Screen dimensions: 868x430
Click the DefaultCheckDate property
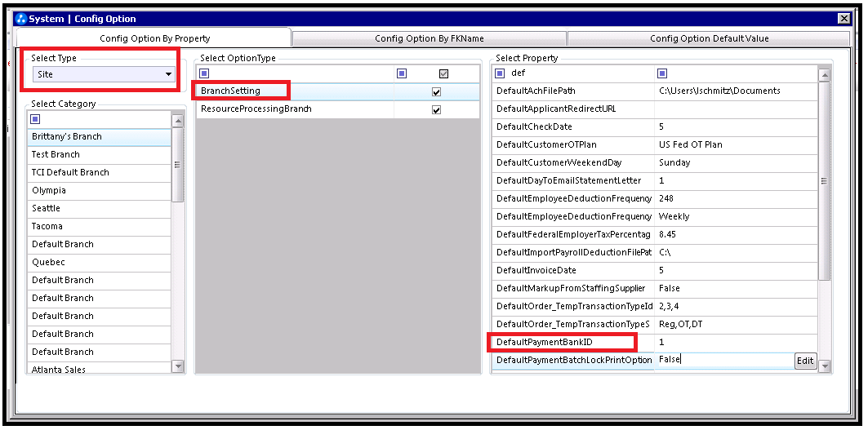coord(573,126)
